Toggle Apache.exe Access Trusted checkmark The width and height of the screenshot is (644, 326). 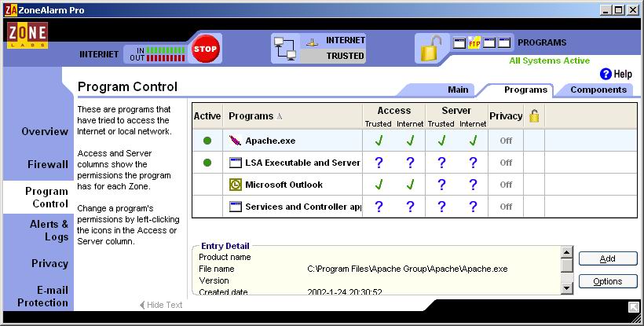(x=379, y=141)
